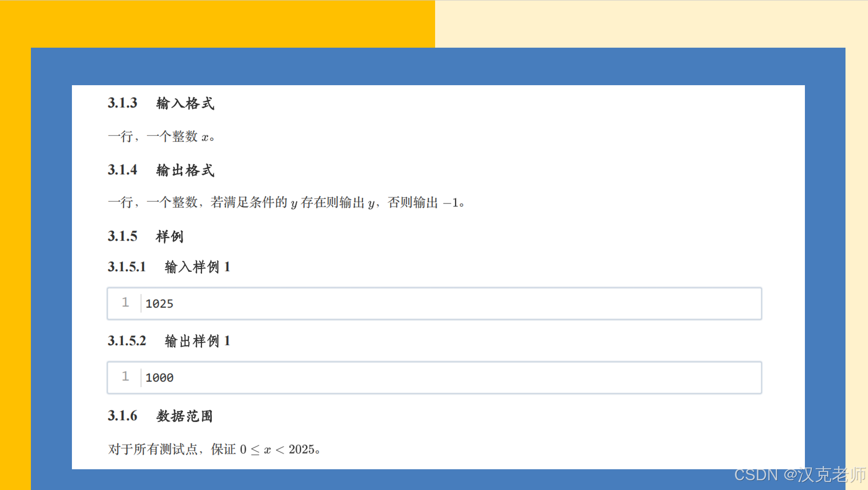The height and width of the screenshot is (490, 868).
Task: Click the "一行,一个整数 x" text line
Action: [x=161, y=136]
